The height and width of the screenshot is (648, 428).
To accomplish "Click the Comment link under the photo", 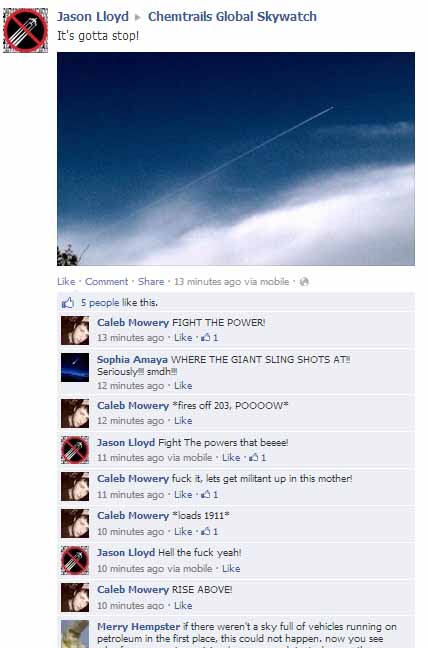I will pyautogui.click(x=107, y=281).
